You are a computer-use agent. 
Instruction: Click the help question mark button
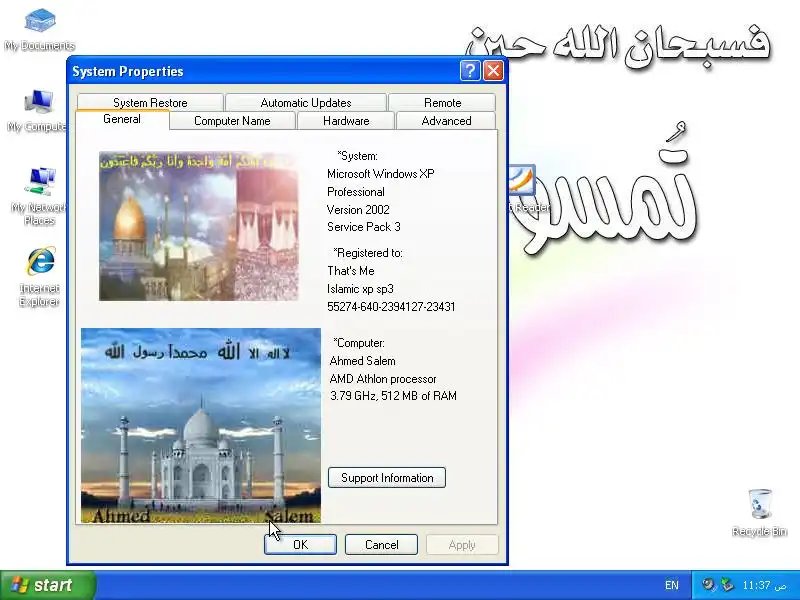tap(470, 70)
